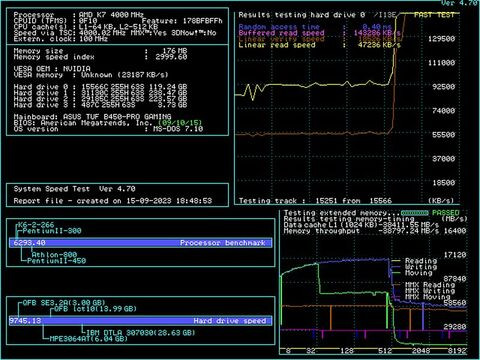The width and height of the screenshot is (480, 360).
Task: Select QFB SE3.2A(3.00 GB) reference
Action: coord(64,303)
